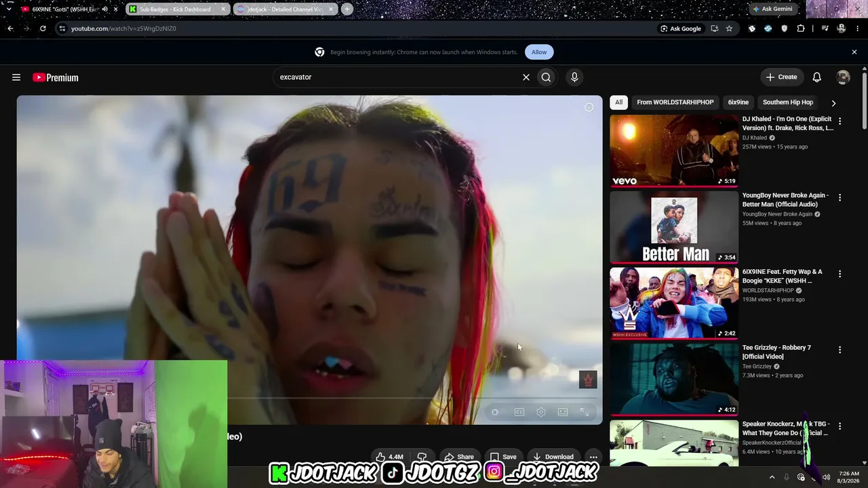Open the Chrome extensions puzzle menu

801,28
